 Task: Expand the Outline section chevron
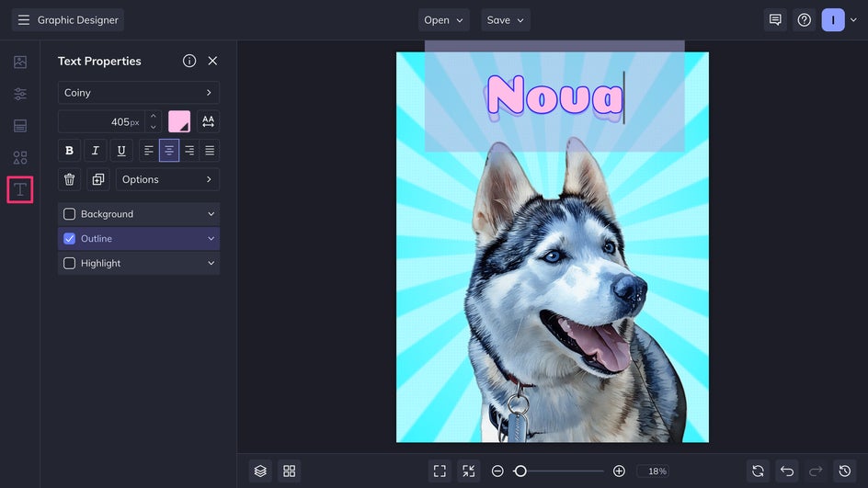pos(211,238)
